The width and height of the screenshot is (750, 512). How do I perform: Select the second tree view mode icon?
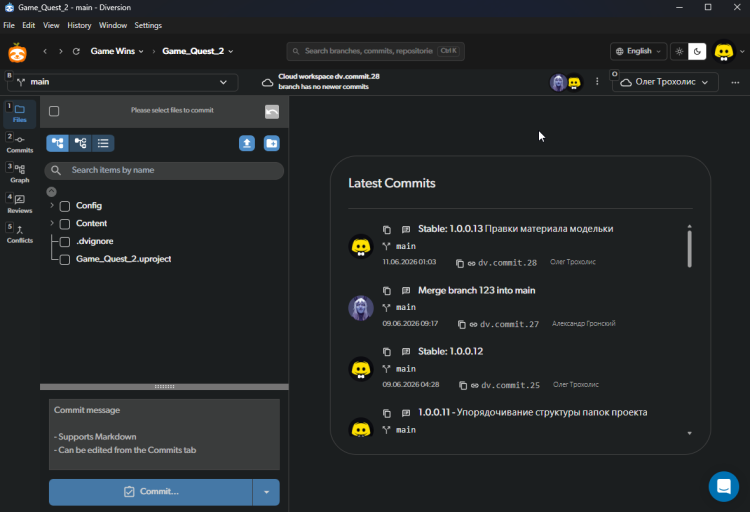click(x=80, y=143)
